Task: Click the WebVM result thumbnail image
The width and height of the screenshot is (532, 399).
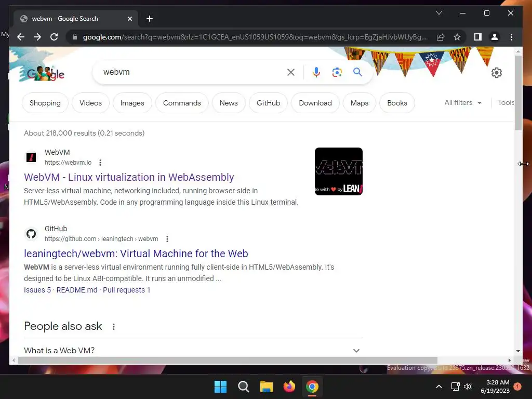Action: coord(339,171)
